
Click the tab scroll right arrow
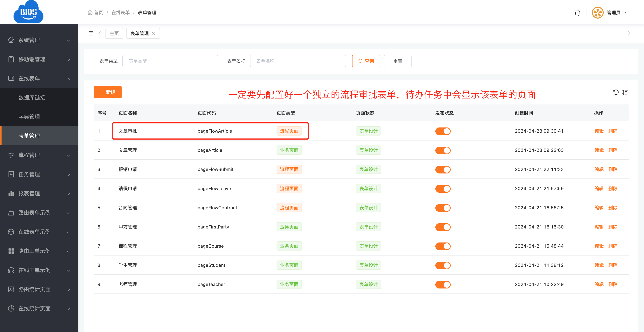(x=629, y=34)
